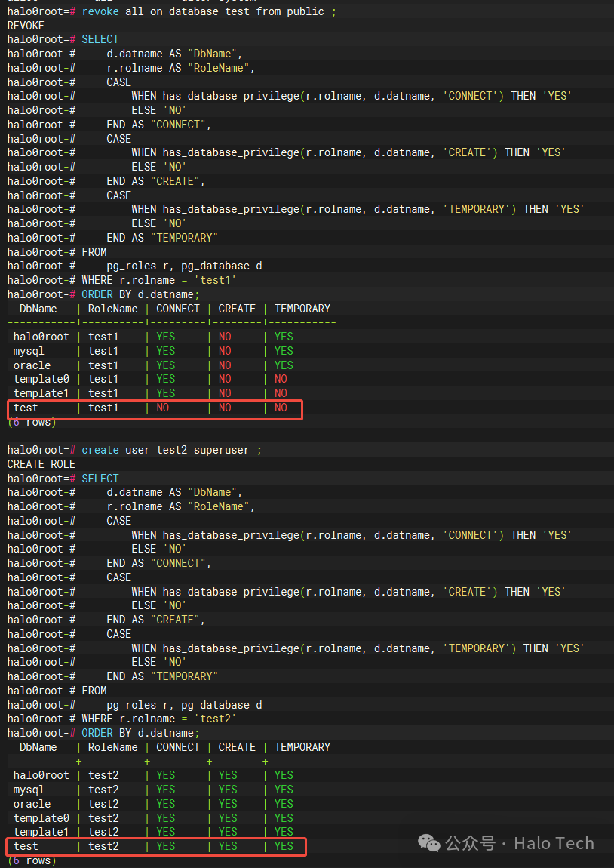This screenshot has height=868, width=614.
Task: Click the revoke all on database command
Action: point(208,11)
